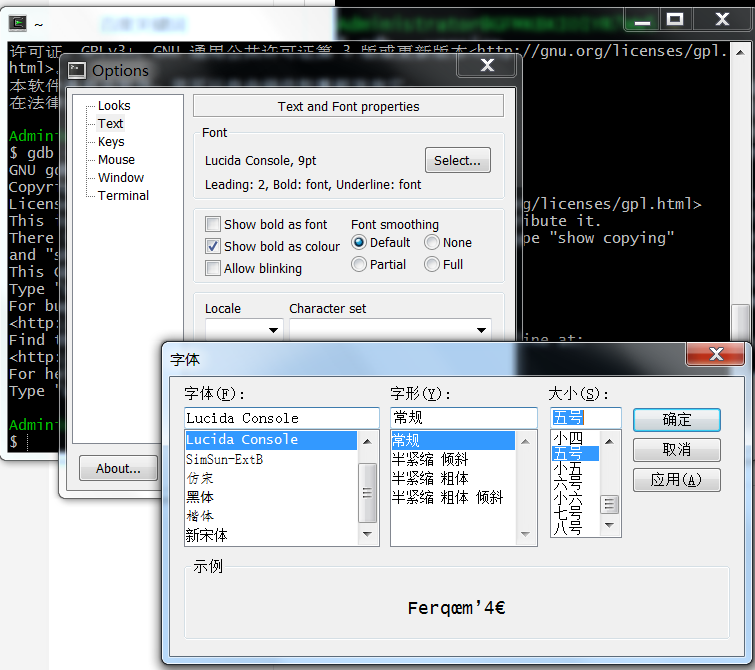Close the Options dialog

487,66
